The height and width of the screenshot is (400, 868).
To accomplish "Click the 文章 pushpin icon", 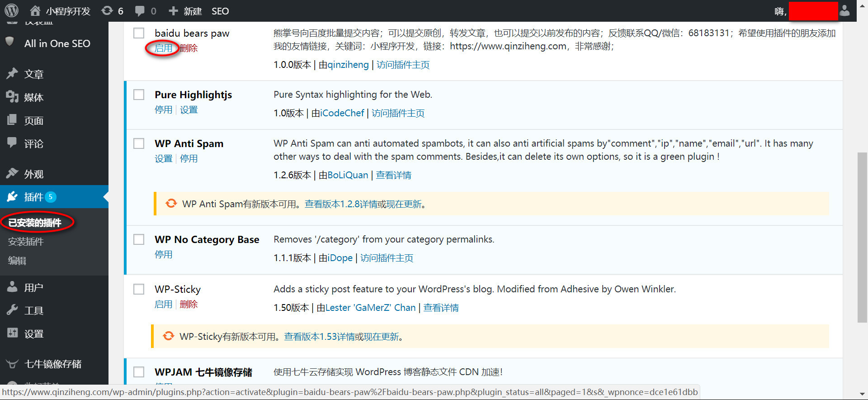I will pyautogui.click(x=12, y=73).
